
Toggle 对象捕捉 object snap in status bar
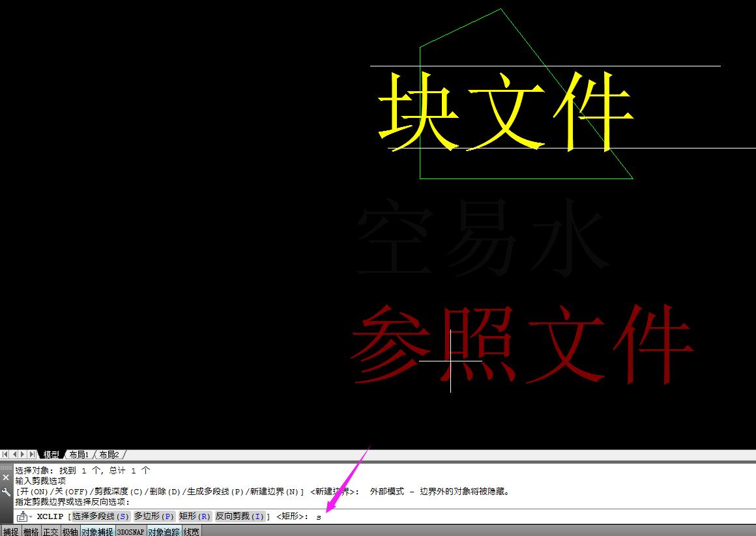coord(97,531)
